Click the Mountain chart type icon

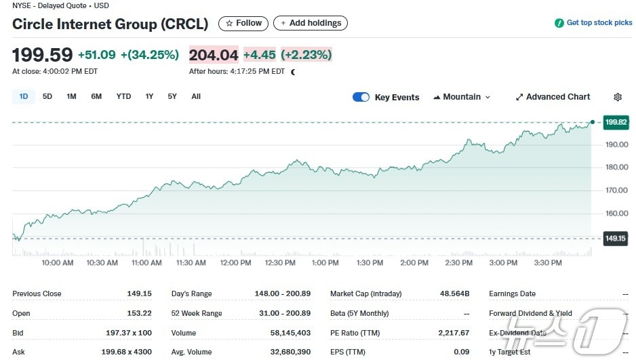(x=437, y=97)
